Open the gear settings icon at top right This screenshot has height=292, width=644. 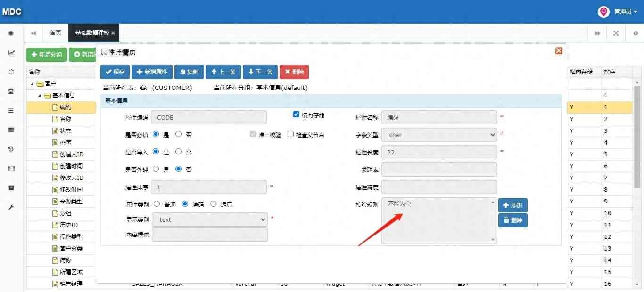tap(635, 33)
